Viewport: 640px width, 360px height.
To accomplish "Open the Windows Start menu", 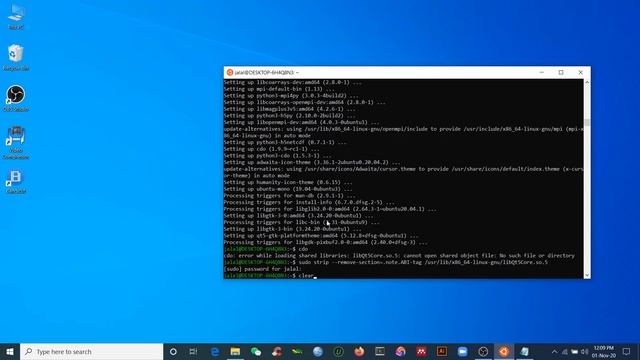I will click(10, 351).
